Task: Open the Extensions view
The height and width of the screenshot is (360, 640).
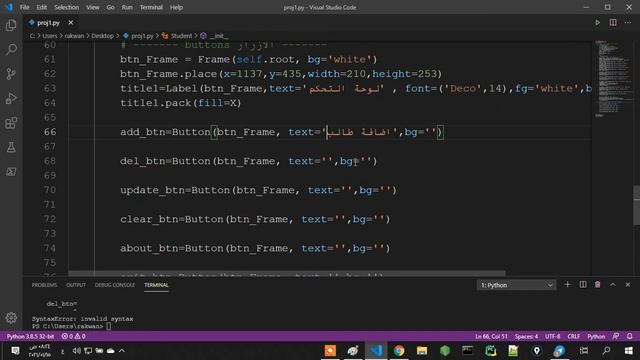Action: 11,123
